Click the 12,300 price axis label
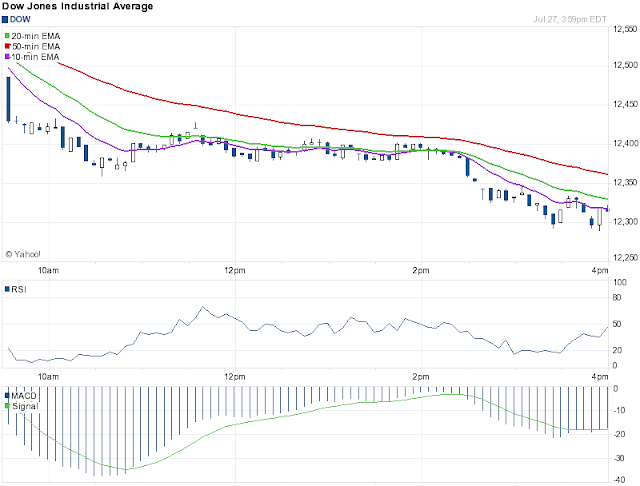 coord(625,222)
